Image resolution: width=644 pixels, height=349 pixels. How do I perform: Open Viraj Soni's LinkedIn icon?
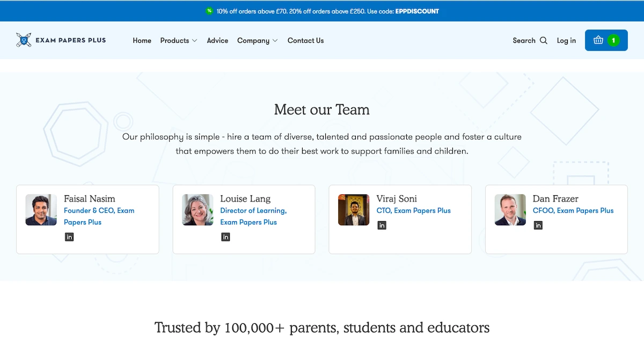click(382, 226)
